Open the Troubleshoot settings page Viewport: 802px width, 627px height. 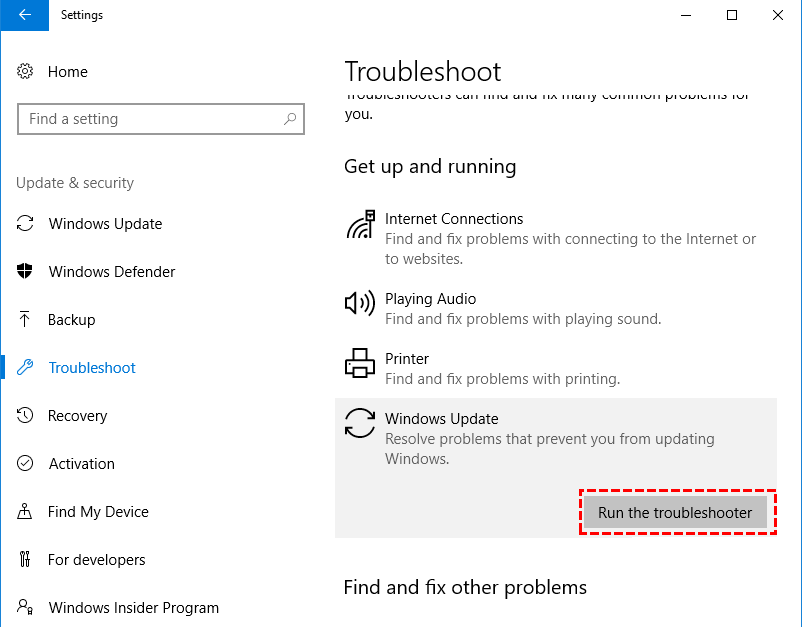click(x=92, y=368)
